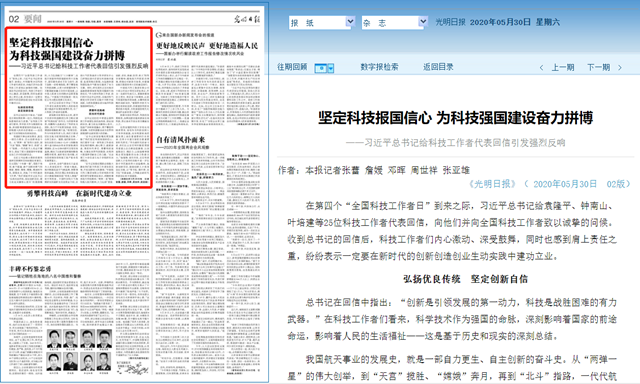
Task: Select the red-outlined article on the page thumbnail
Action: click(79, 108)
